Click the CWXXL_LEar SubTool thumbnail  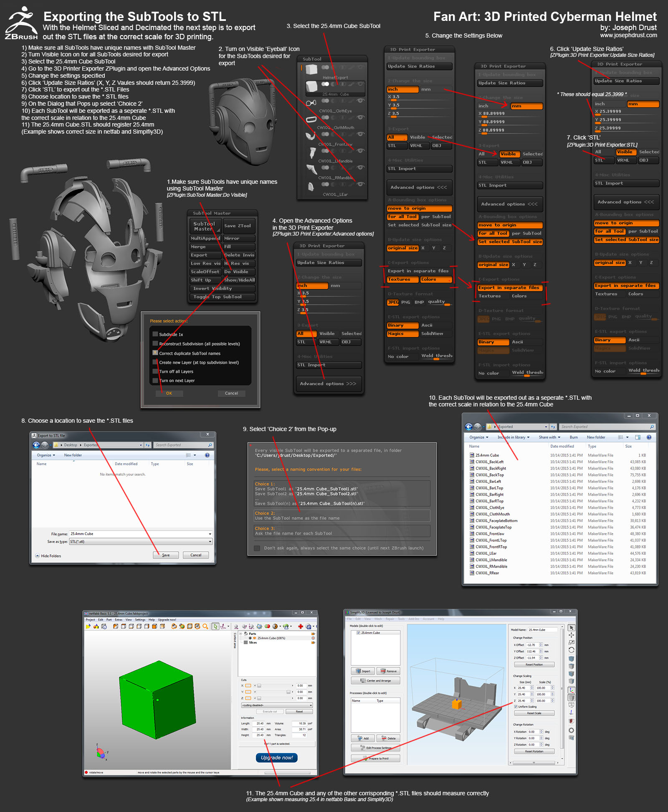(x=311, y=187)
